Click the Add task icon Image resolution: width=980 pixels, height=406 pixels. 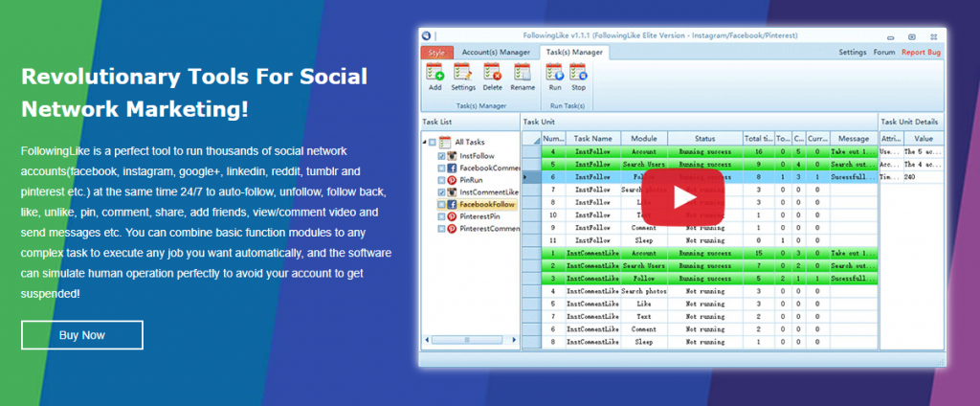[435, 72]
